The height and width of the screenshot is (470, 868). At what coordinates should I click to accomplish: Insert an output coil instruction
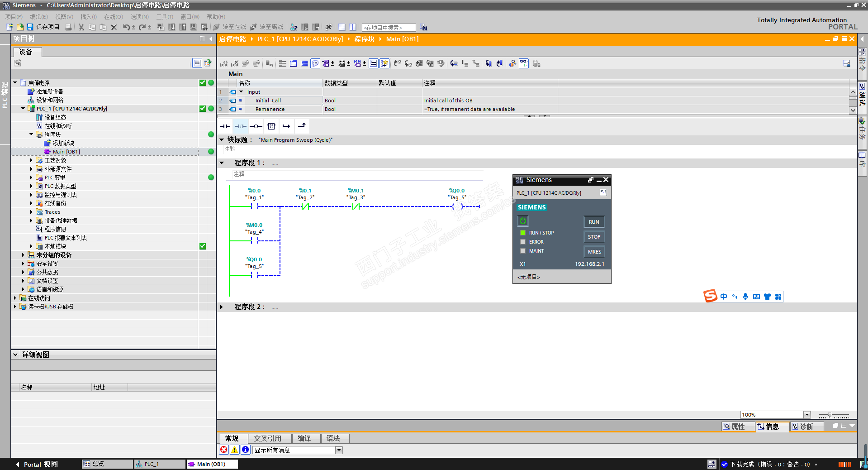tap(256, 126)
